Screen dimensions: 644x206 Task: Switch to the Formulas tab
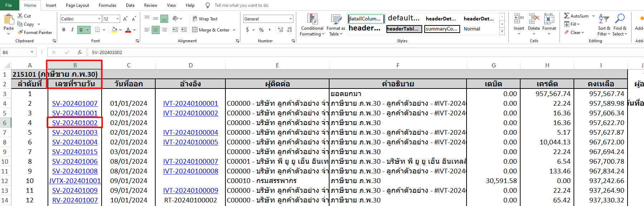[x=107, y=5]
